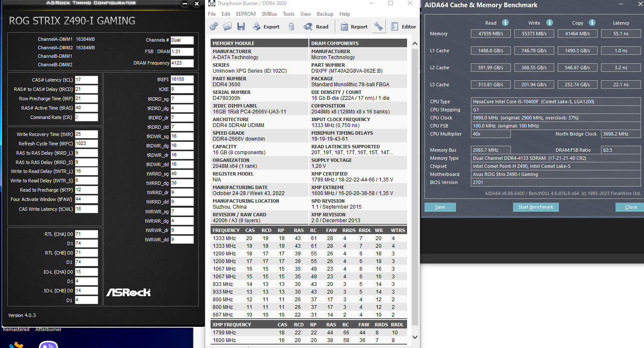Click the Read toolbar button

(316, 27)
